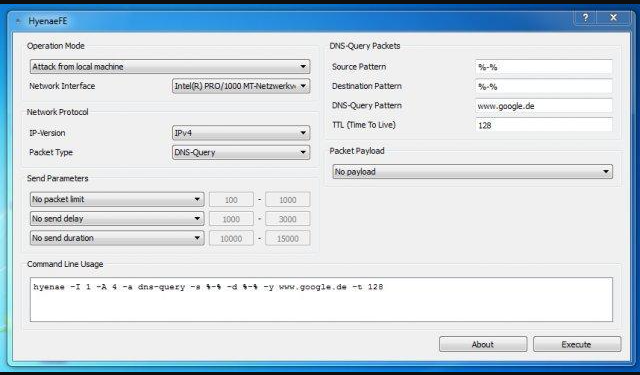
Task: Open the Network Interface dropdown
Action: coord(241,86)
